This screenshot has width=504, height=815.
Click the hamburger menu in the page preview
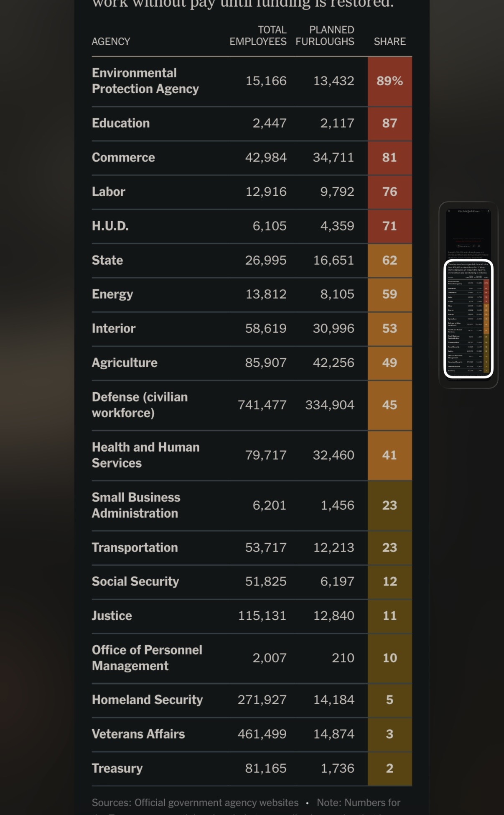[x=449, y=211]
